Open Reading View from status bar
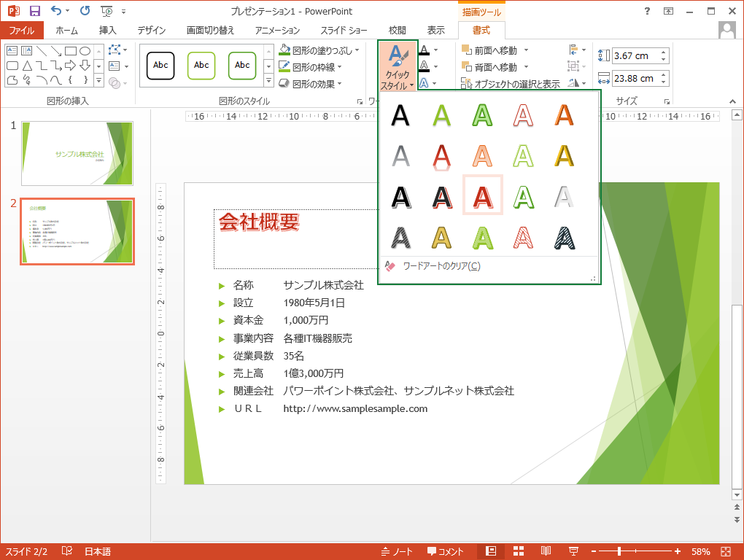This screenshot has height=560, width=744. 546,551
